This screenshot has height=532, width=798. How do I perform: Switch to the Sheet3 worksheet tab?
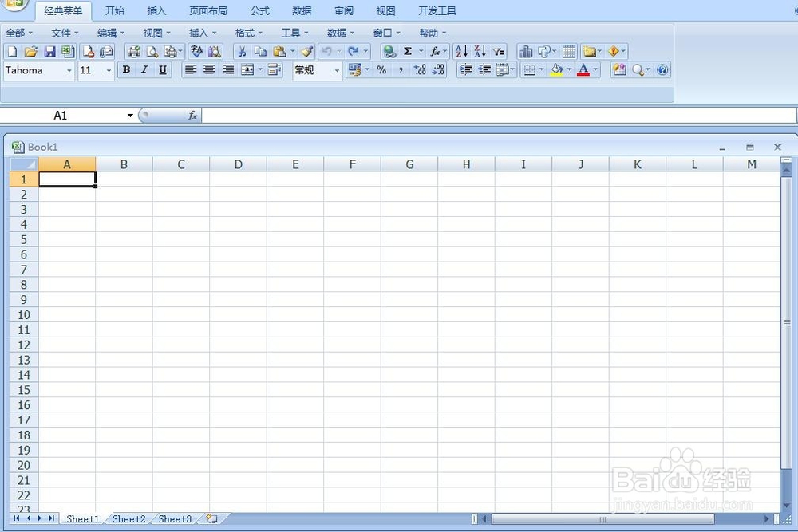[175, 518]
